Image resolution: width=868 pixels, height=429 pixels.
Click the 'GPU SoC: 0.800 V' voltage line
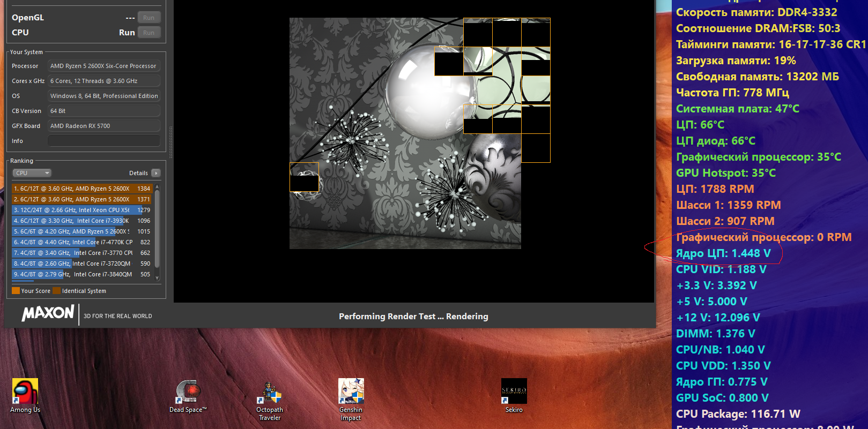[723, 398]
